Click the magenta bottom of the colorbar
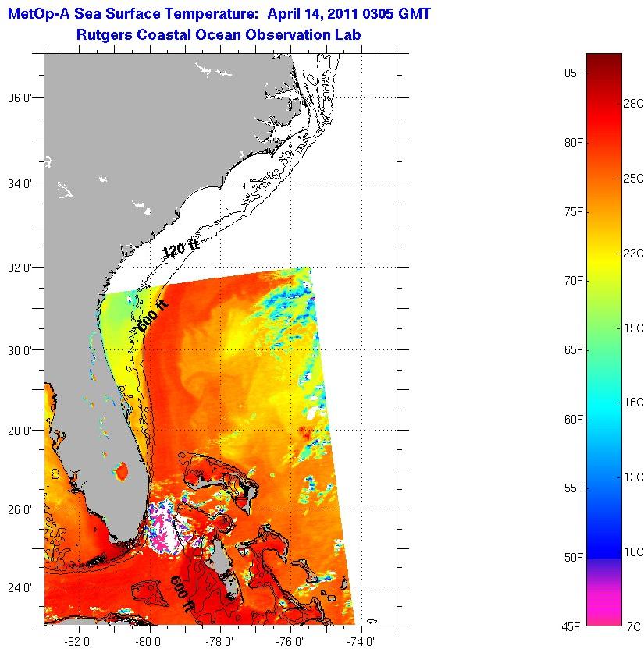This screenshot has width=644, height=649. click(x=604, y=608)
